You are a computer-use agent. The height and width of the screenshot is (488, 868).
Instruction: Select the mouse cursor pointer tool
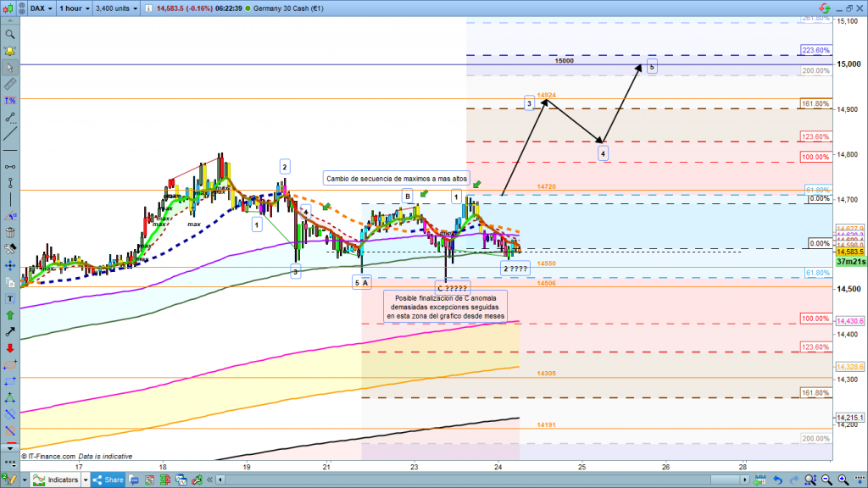pos(10,67)
